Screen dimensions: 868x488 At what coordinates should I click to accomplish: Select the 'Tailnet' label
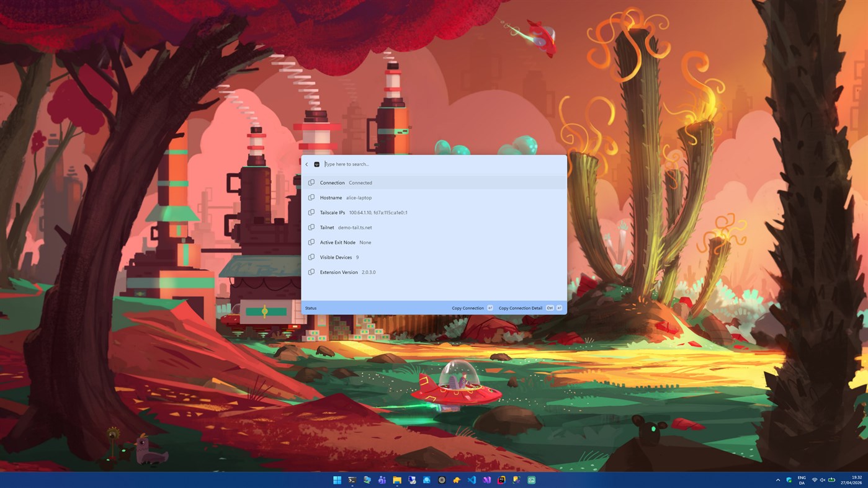(327, 228)
